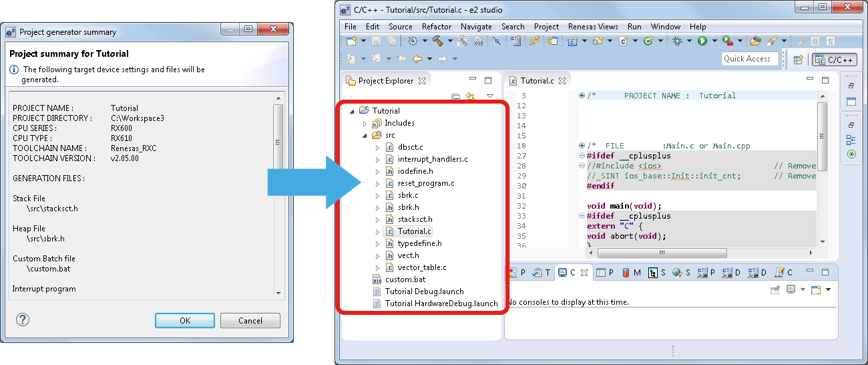The width and height of the screenshot is (868, 365).
Task: Open dropdown arrow next to Debug icon
Action: [689, 41]
